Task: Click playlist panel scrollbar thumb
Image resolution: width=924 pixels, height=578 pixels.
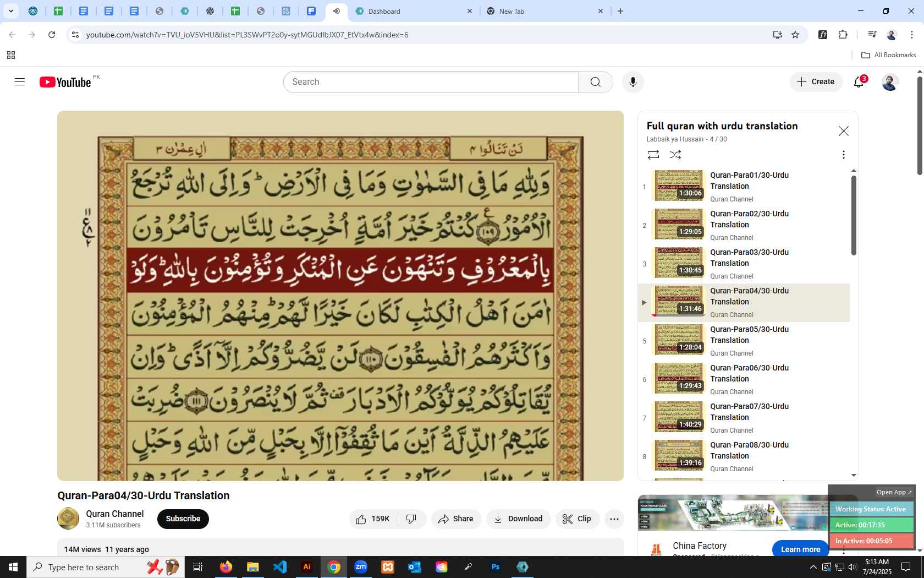Action: [854, 215]
